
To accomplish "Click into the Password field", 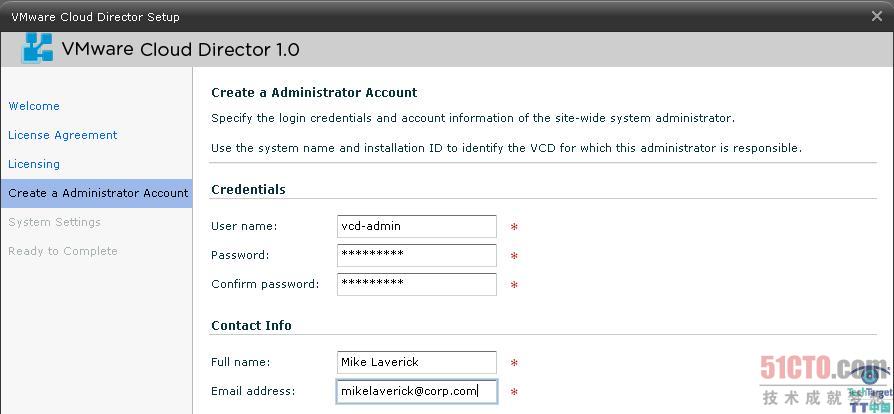I will [x=417, y=255].
